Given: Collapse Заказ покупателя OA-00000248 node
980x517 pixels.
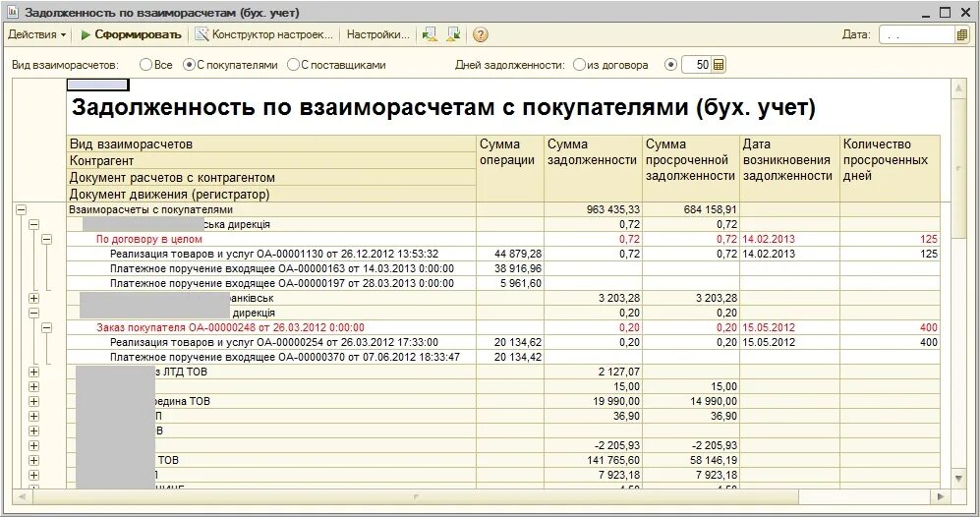Looking at the screenshot, I should 46,327.
